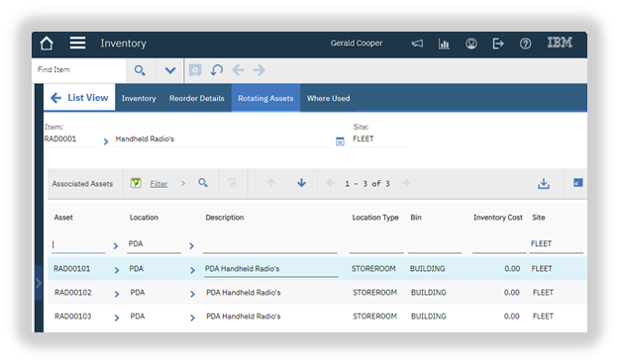Click the 1 - 3 of 3 page count
The height and width of the screenshot is (364, 620).
(366, 184)
